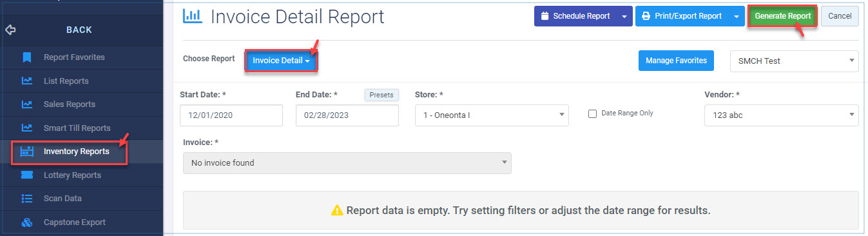Click the green Generate Report button
This screenshot has height=236, width=868.
pyautogui.click(x=783, y=16)
